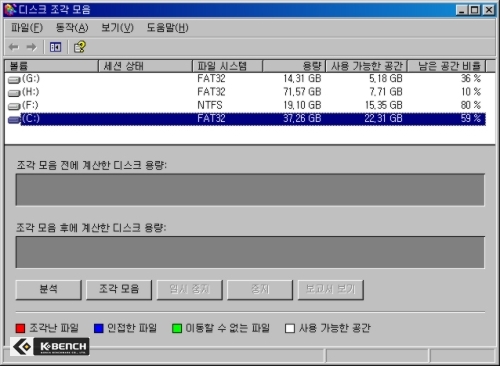Select the G: drive icon
The height and width of the screenshot is (366, 500).
pyautogui.click(x=14, y=80)
